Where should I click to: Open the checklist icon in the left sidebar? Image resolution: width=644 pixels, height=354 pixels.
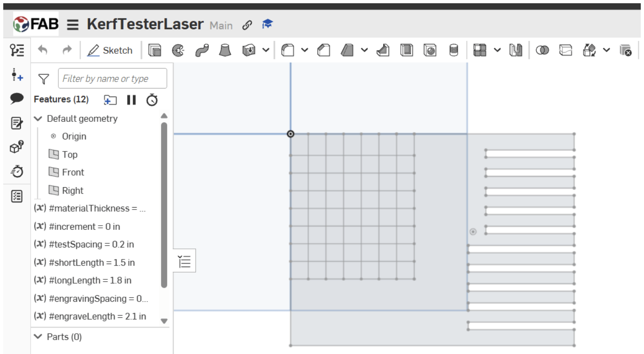(x=17, y=197)
